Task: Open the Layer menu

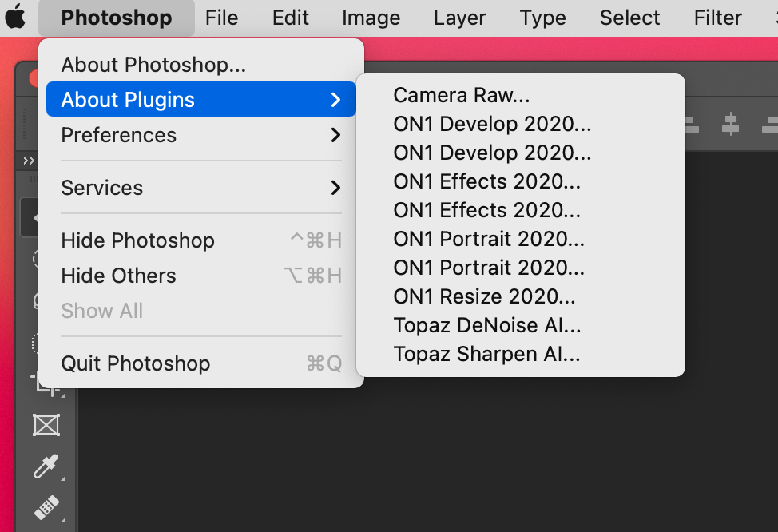Action: pyautogui.click(x=460, y=18)
